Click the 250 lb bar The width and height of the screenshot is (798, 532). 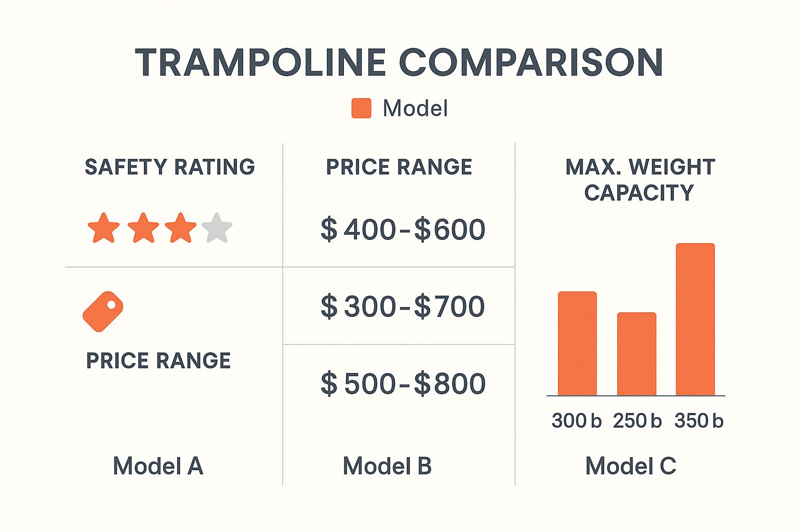636,354
